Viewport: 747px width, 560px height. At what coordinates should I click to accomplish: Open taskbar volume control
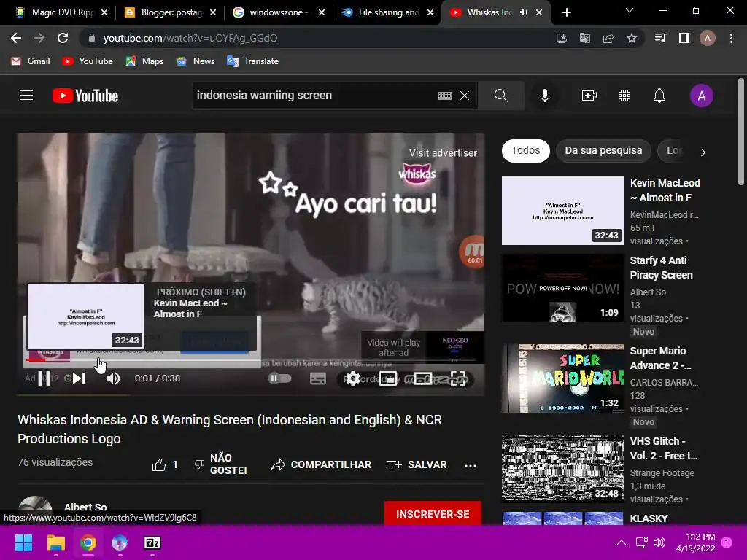tap(659, 542)
